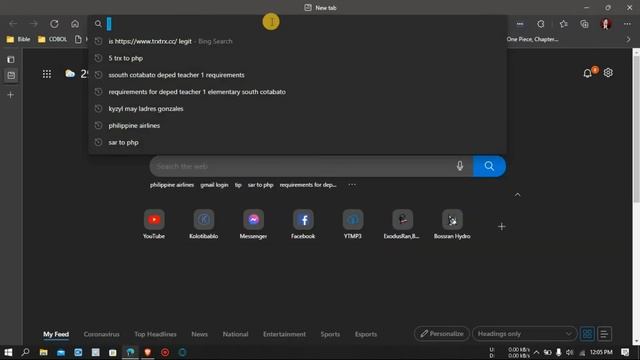
Task: Switch to Esports feed tab
Action: (366, 334)
